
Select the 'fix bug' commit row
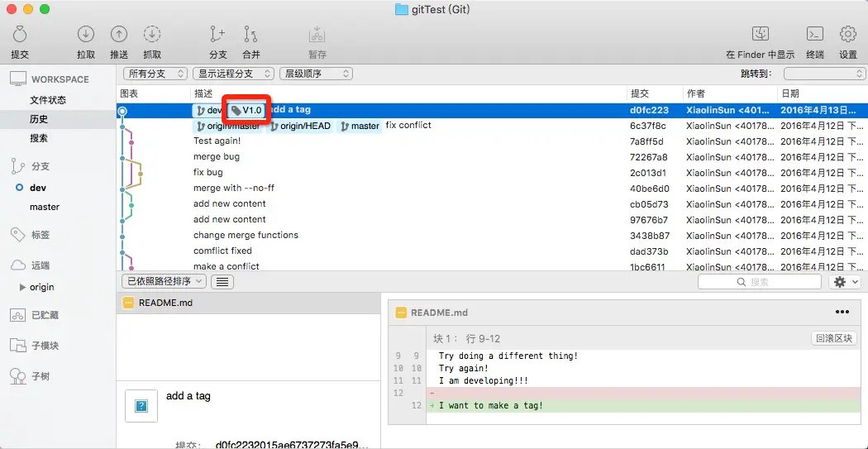coord(492,172)
